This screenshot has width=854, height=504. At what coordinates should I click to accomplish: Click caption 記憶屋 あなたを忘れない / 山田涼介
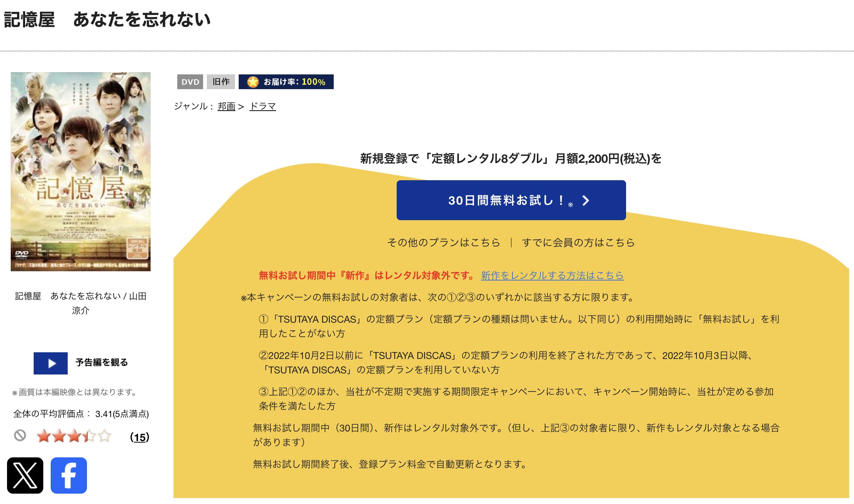81,303
